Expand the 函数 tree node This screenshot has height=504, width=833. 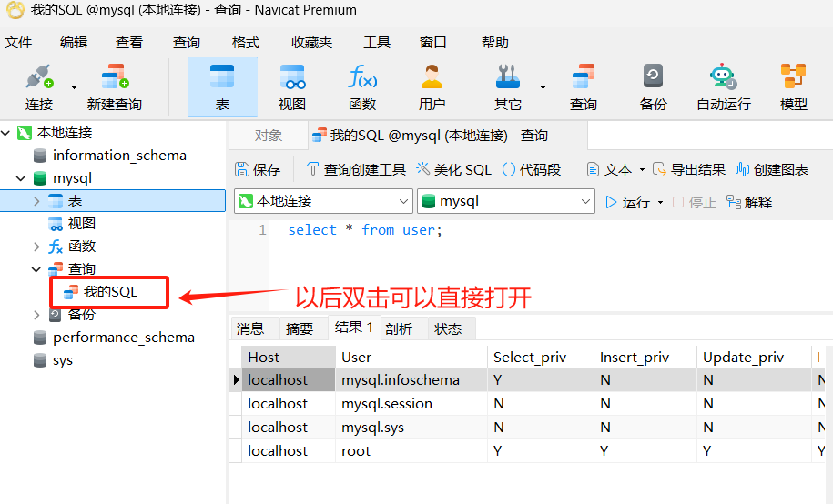pos(36,247)
